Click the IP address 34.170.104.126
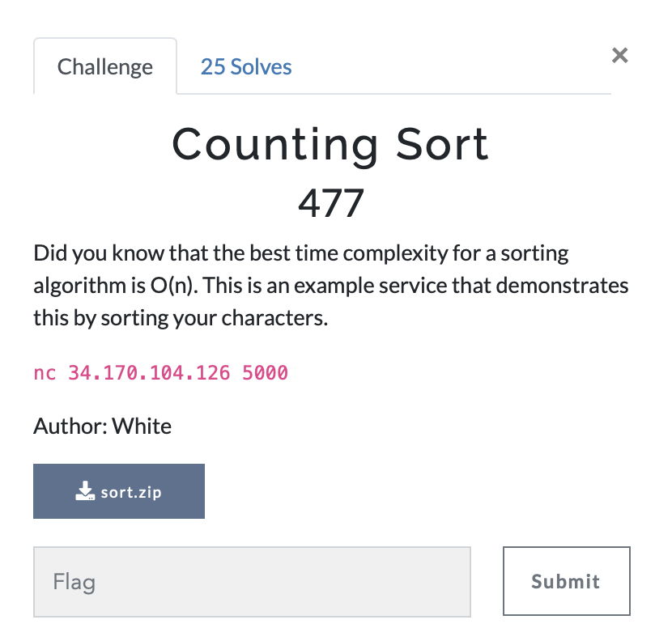The height and width of the screenshot is (641, 672). point(149,372)
